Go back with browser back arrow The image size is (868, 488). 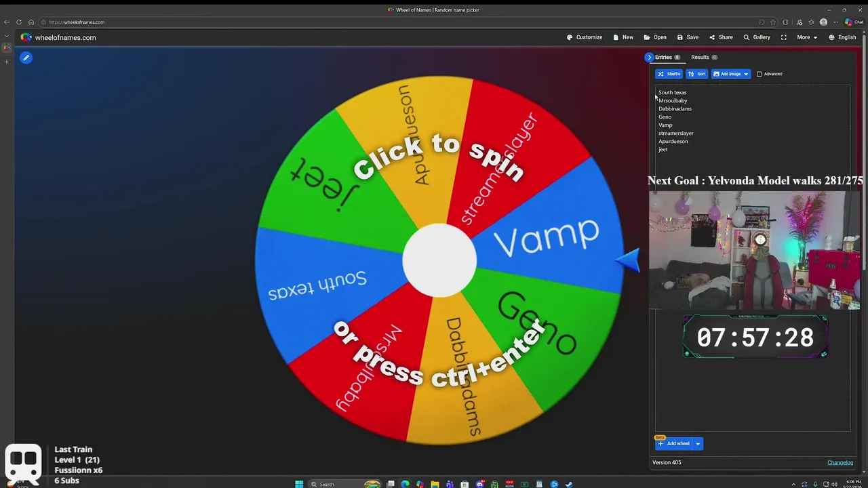[x=7, y=22]
